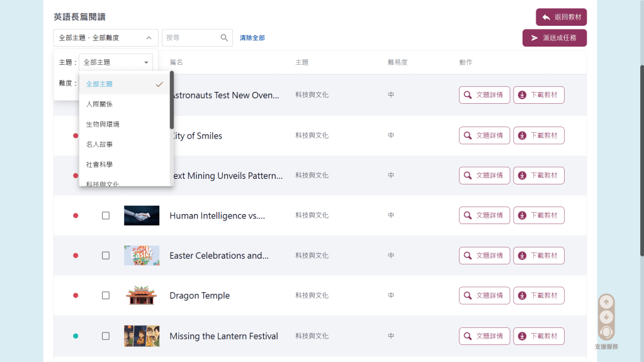View article details for City of Smiles
Image resolution: width=644 pixels, height=362 pixels.
pos(484,135)
